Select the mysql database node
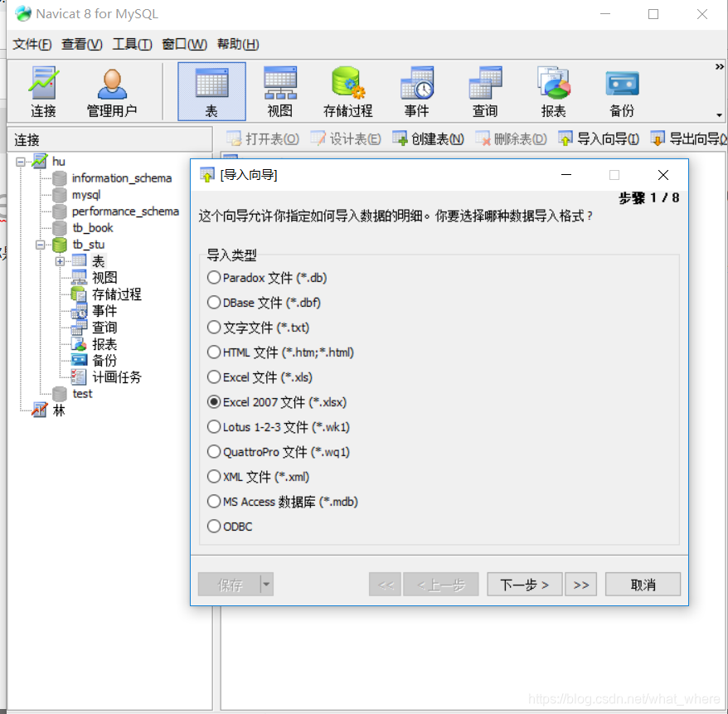Screen dimensions: 728x714 coord(86,195)
